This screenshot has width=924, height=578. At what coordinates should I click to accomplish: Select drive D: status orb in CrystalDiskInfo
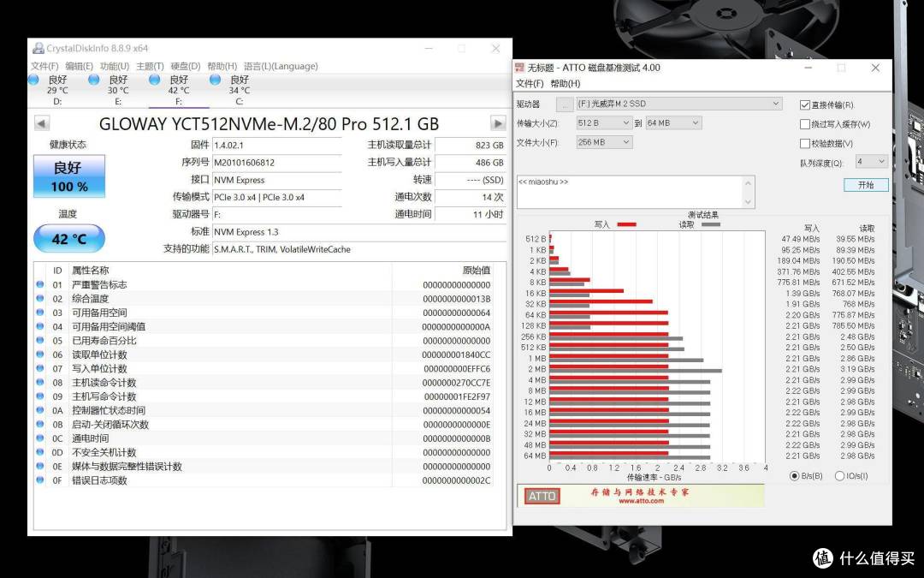click(x=33, y=80)
